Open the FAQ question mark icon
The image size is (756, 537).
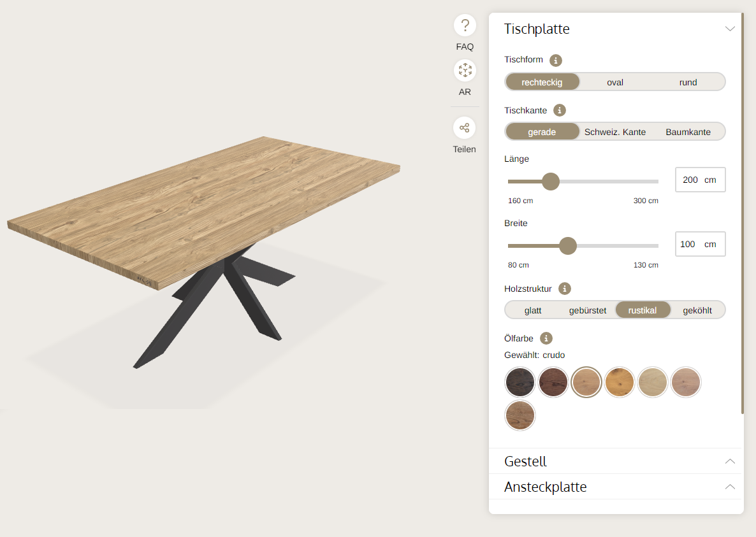(x=465, y=25)
